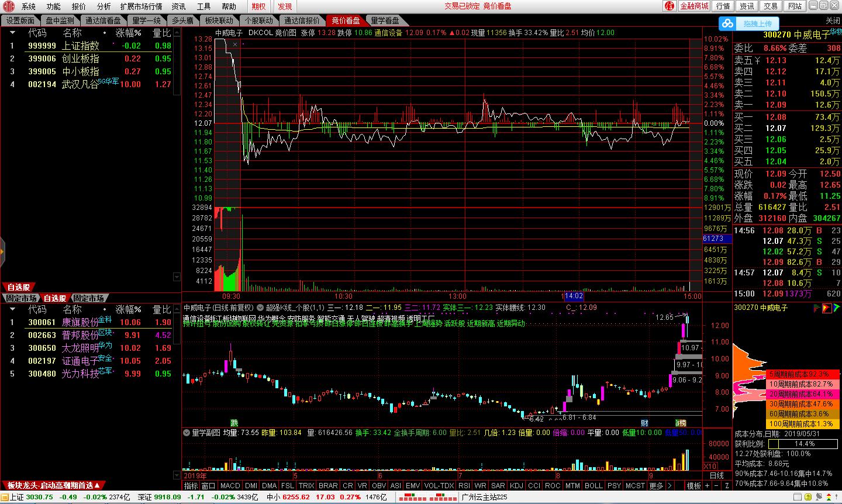Toggle the VOL-TDX indicator
This screenshot has width=842, height=504.
439,486
